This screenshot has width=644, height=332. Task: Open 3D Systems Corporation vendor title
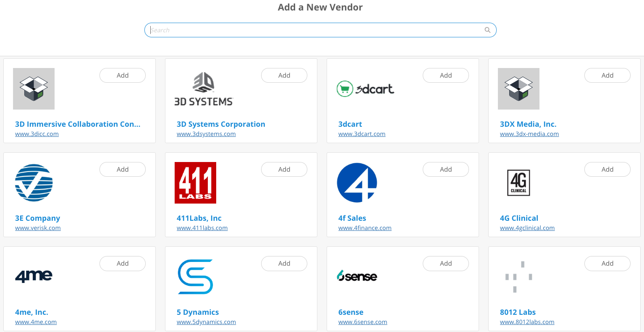[221, 124]
